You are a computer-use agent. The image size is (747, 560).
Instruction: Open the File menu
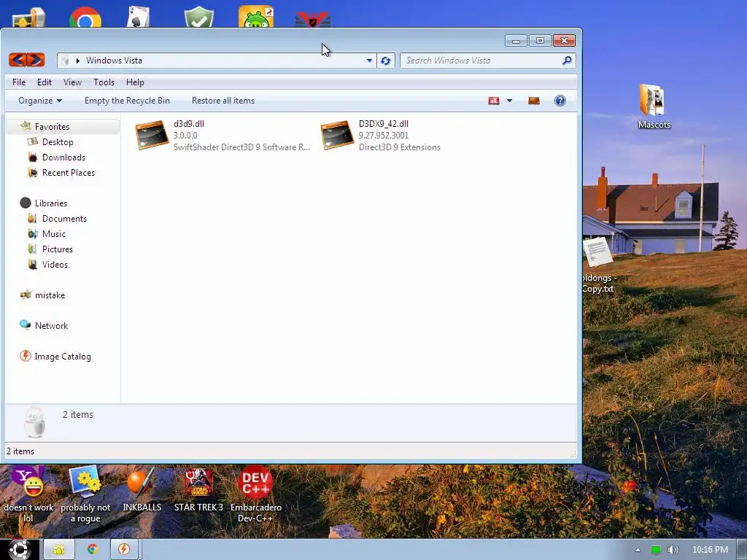[19, 82]
